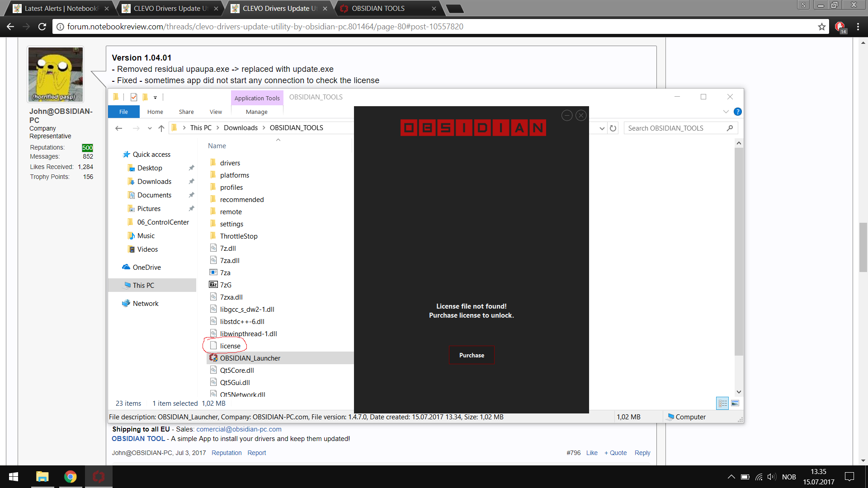
Task: Switch to the Latest Alerts browser tab
Action: tap(61, 9)
